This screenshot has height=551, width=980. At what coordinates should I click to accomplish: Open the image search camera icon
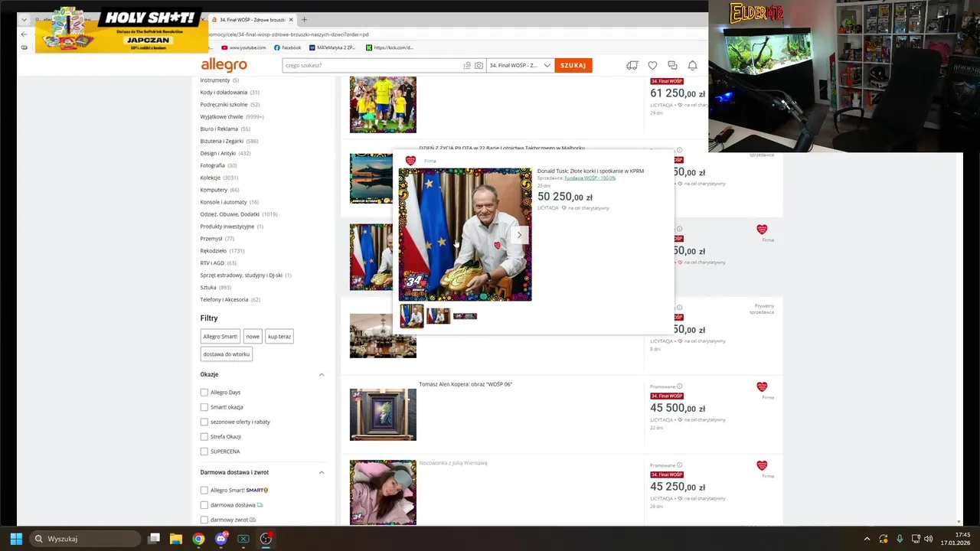479,66
